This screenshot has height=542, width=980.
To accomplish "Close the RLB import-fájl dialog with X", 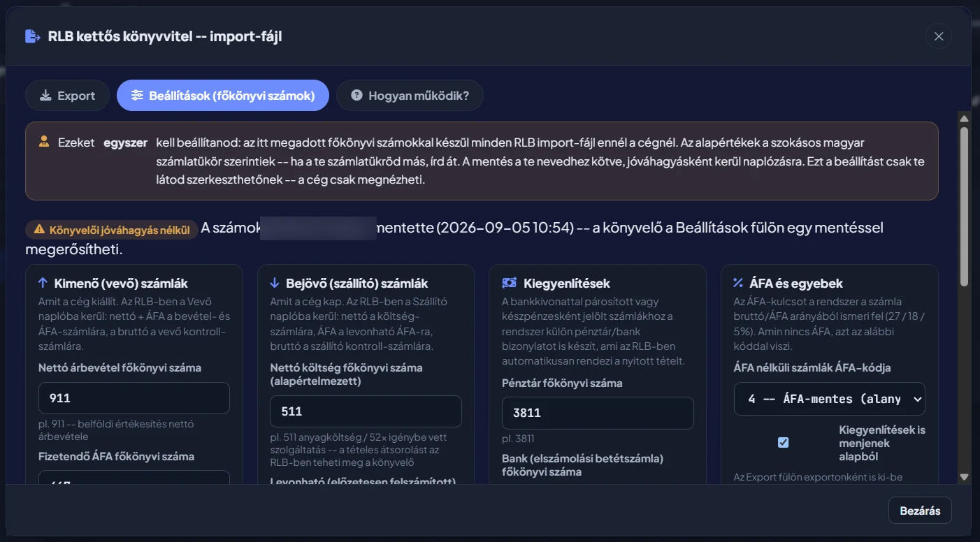I will 939,36.
